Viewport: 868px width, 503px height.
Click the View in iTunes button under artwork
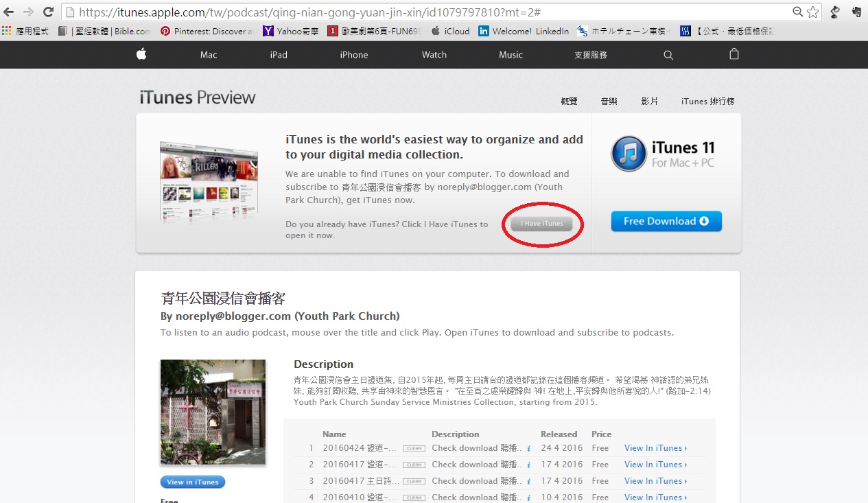tap(193, 482)
